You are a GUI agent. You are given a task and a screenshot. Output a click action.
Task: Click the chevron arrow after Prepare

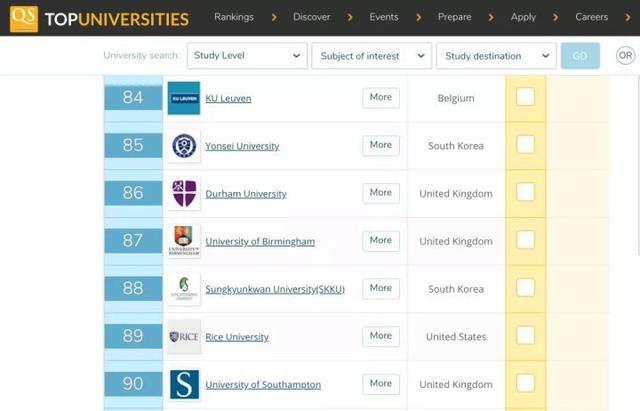click(491, 17)
